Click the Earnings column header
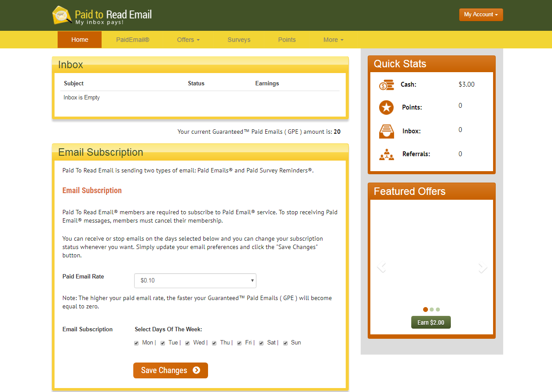 pyautogui.click(x=267, y=83)
